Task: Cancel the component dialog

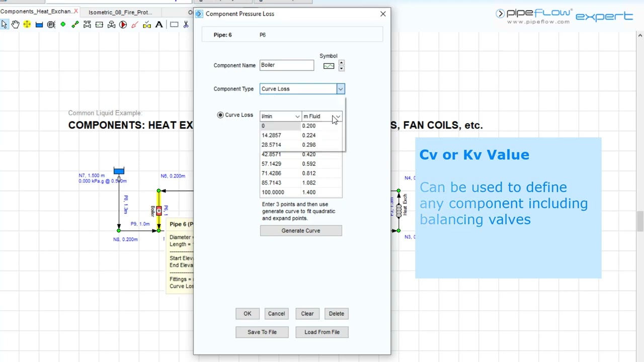Action: point(276,314)
